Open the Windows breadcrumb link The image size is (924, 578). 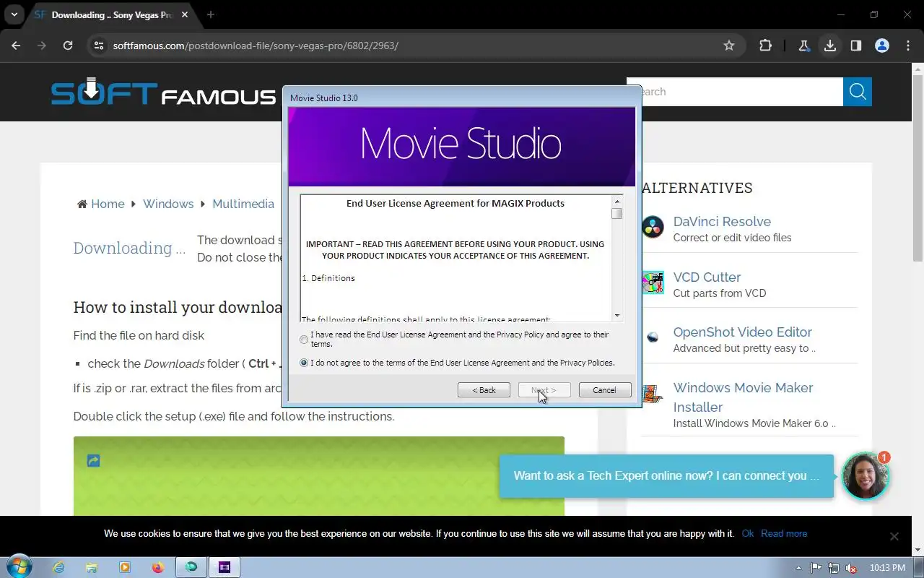[168, 204]
